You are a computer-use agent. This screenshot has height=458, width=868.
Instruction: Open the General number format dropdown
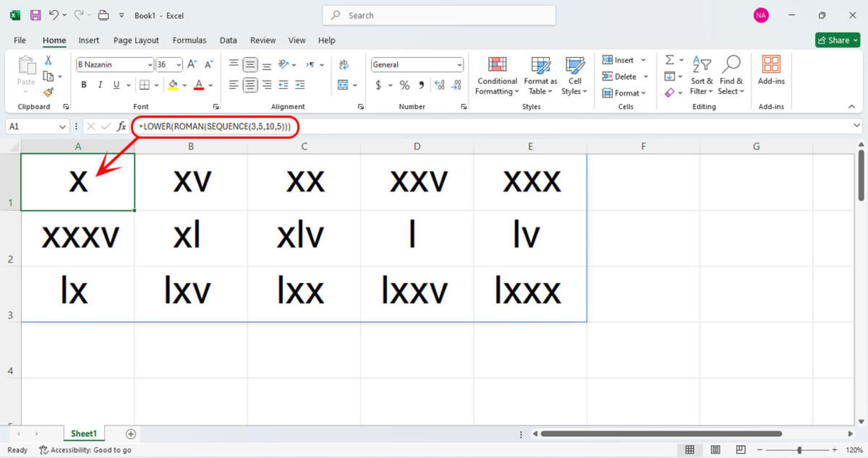click(459, 65)
